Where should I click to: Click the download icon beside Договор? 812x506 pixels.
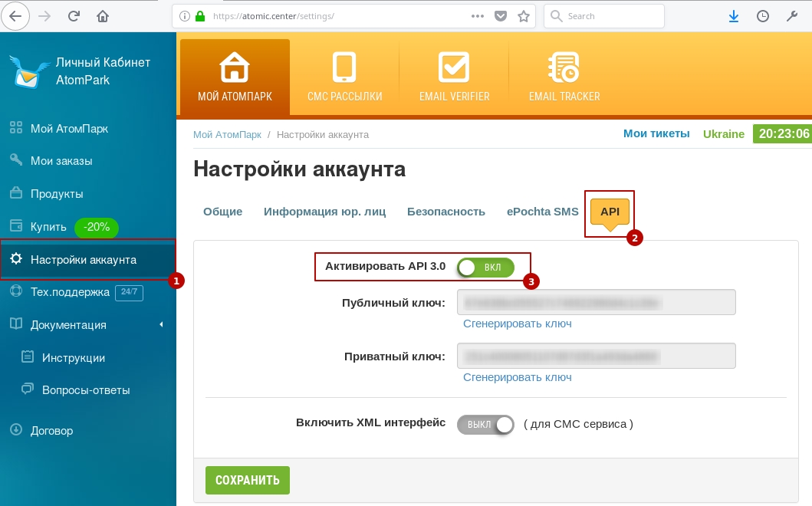(x=16, y=429)
